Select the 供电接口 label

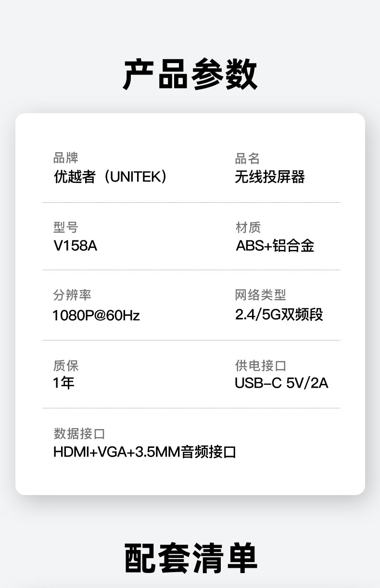point(260,366)
